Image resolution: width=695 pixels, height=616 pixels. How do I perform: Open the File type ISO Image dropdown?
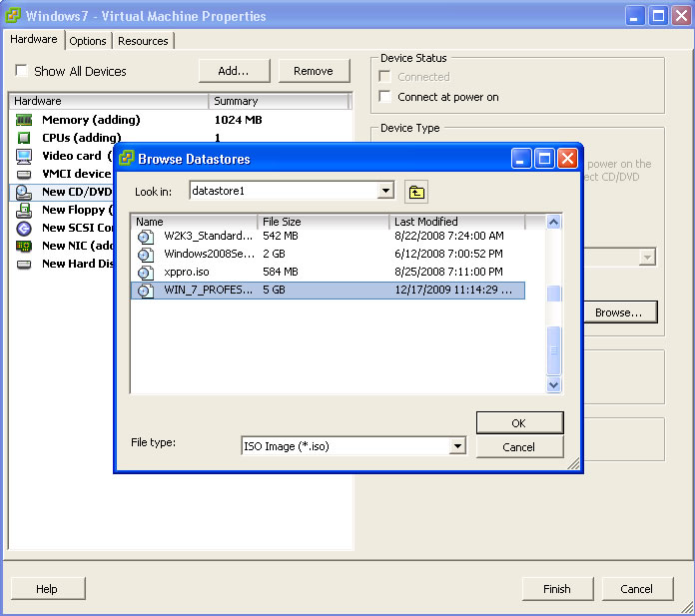[x=457, y=446]
